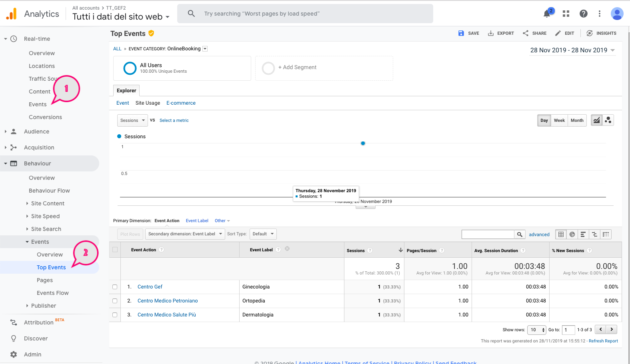Viewport: 630px width, 364px height.
Task: Tick checkbox for Centro Medico Salute Più row
Action: pos(115,315)
